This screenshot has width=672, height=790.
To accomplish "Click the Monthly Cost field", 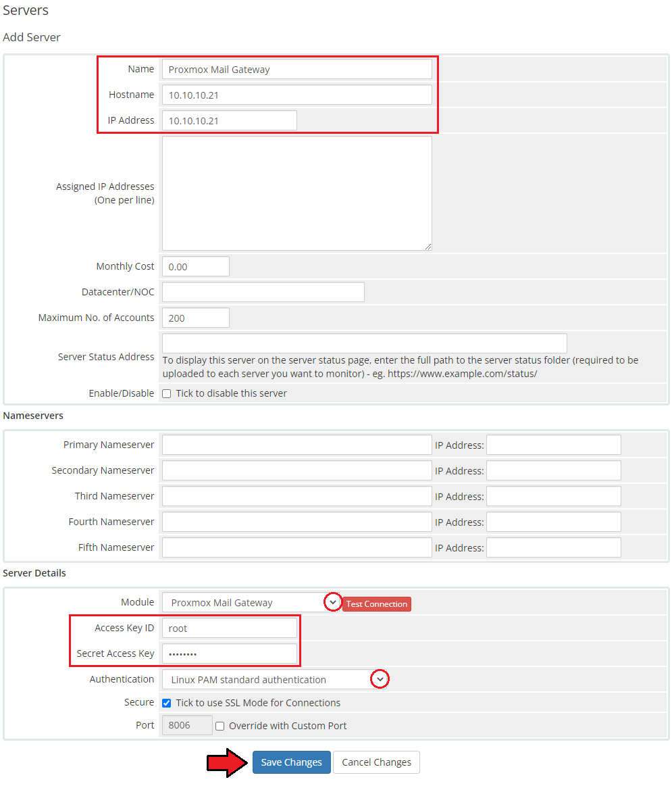I will pos(195,266).
